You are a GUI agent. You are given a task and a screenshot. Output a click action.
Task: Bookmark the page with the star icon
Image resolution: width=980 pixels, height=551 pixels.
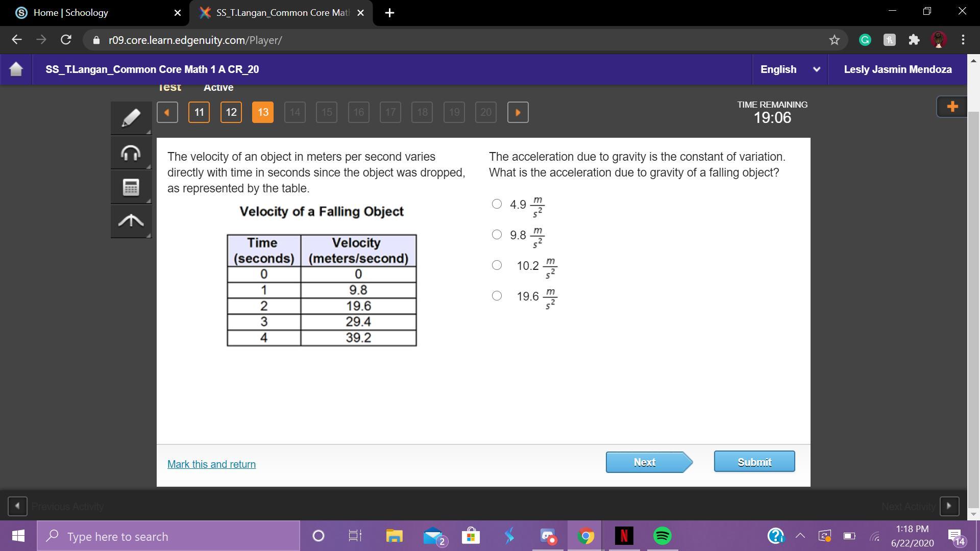point(834,40)
